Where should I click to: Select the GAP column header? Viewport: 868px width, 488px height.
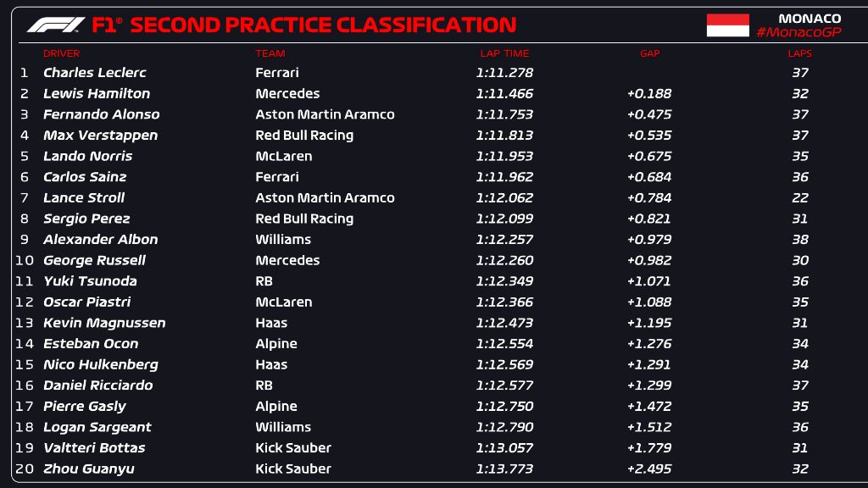(x=649, y=53)
